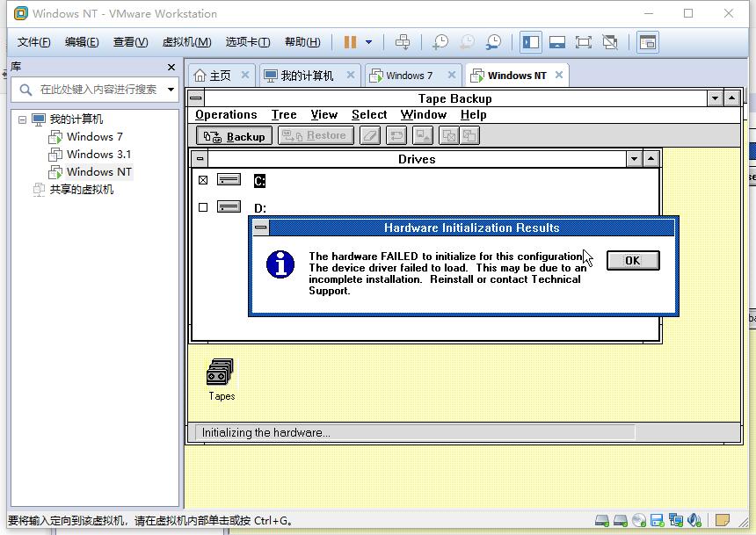The width and height of the screenshot is (756, 535).
Task: Click the Erase Tape toolbar icon
Action: tap(370, 135)
